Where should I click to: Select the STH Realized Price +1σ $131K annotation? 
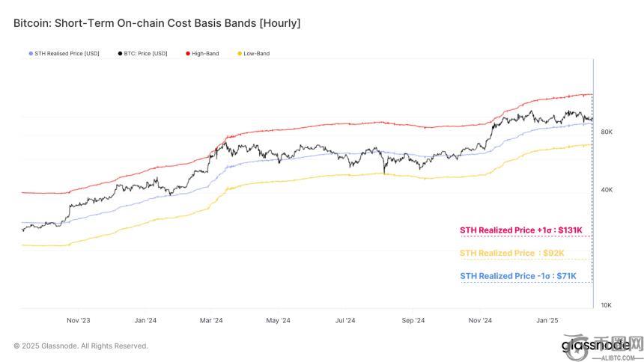coord(520,230)
